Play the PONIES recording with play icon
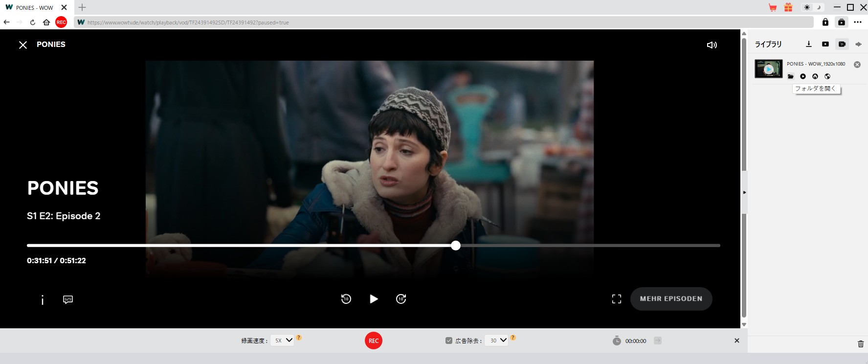This screenshot has width=868, height=364. (803, 76)
